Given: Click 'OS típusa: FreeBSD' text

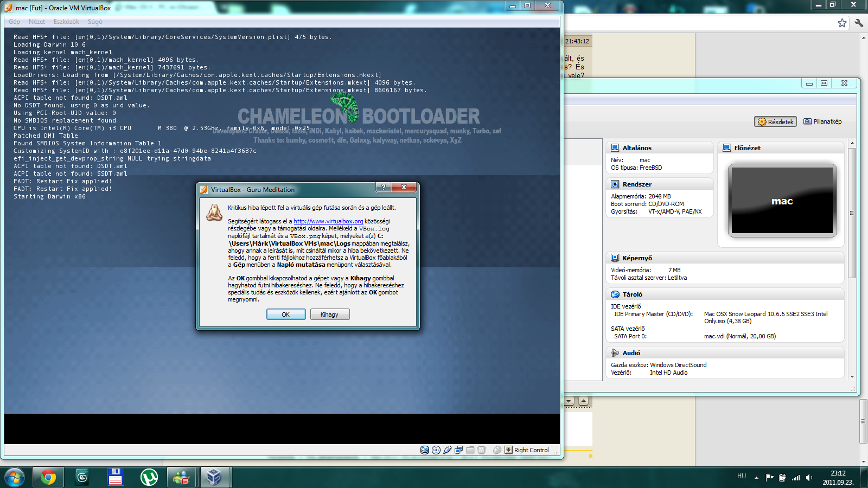Looking at the screenshot, I should [x=636, y=168].
